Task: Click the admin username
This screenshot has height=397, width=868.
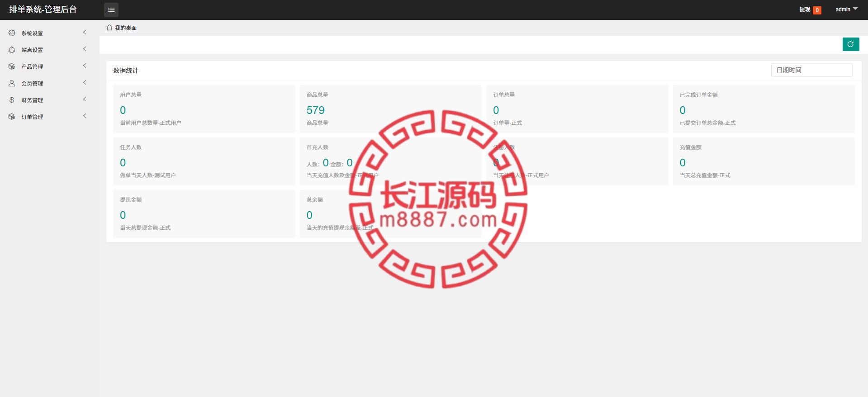Action: point(843,9)
